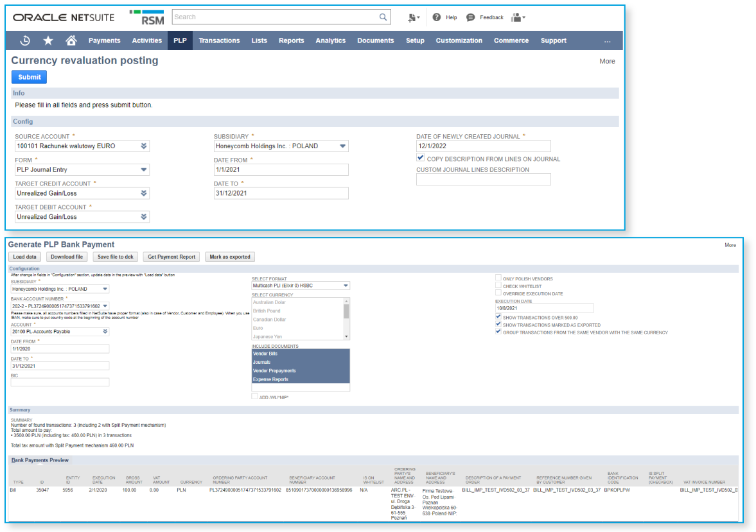Open the Shortcuts star icon
This screenshot has width=756, height=532.
point(48,40)
